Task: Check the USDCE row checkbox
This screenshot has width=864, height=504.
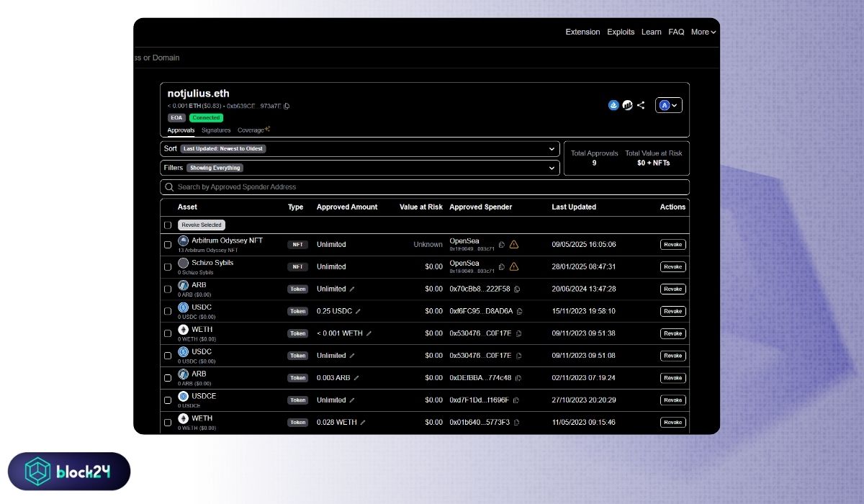Action: (x=168, y=400)
